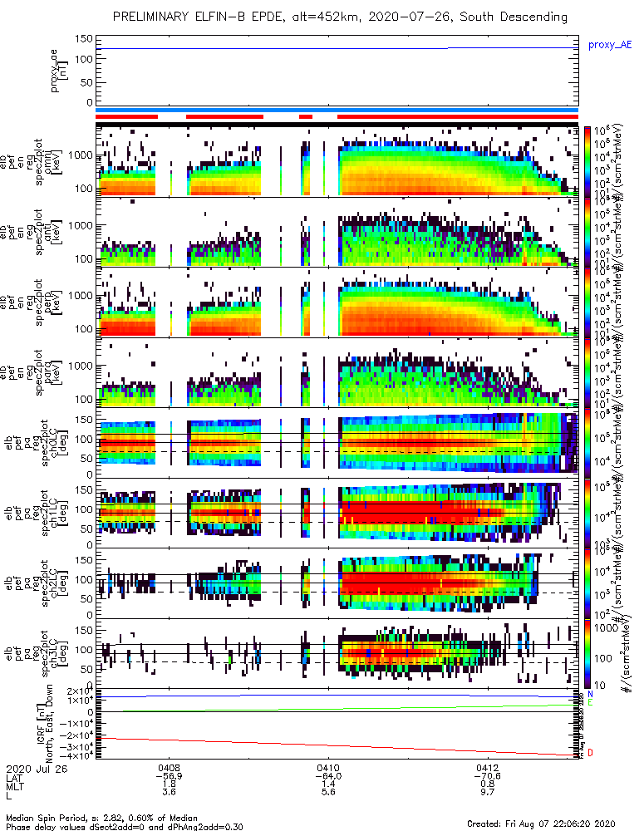Image resolution: width=644 pixels, height=831 pixels.
Task: Click the L-shell value '3.6'
Action: point(169,792)
